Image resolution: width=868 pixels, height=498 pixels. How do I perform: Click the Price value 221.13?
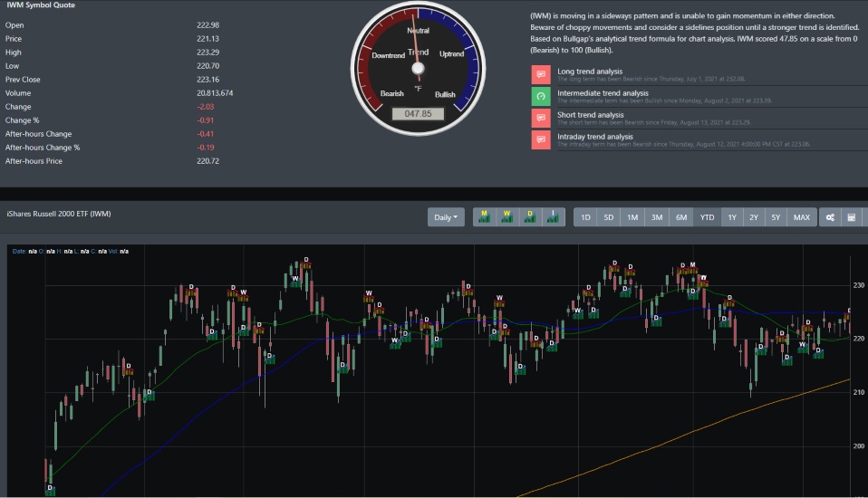pyautogui.click(x=208, y=39)
